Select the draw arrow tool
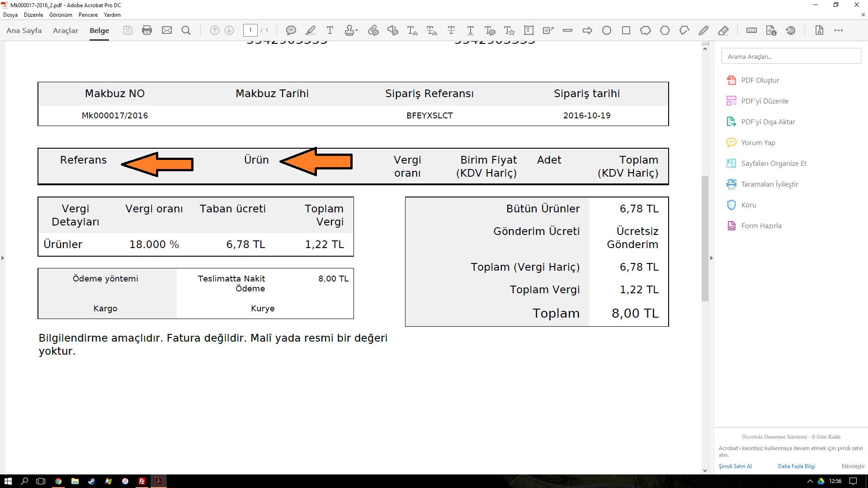The width and height of the screenshot is (868, 488). (x=587, y=30)
